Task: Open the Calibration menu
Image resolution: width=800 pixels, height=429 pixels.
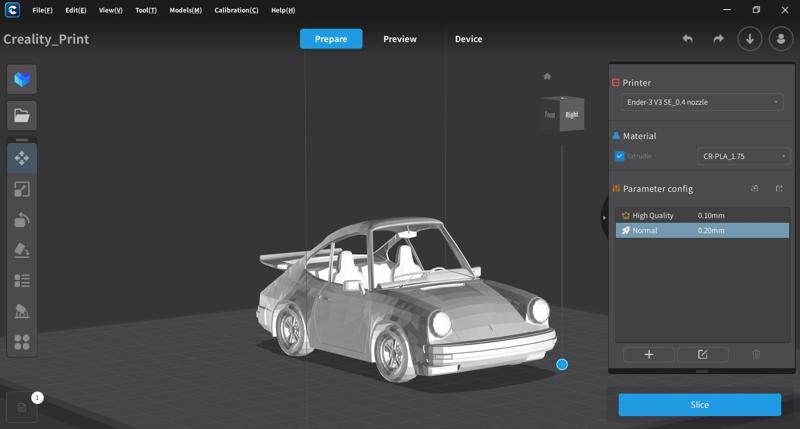Action: tap(236, 10)
